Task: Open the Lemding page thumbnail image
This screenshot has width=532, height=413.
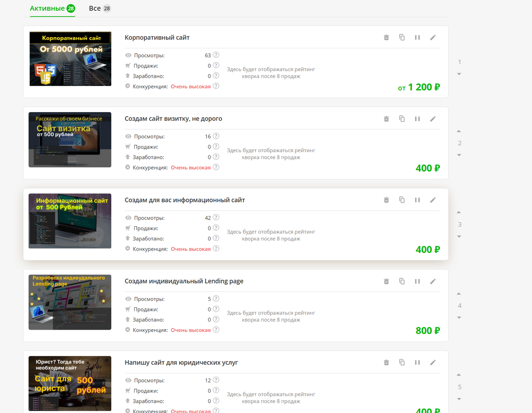Action: 70,302
